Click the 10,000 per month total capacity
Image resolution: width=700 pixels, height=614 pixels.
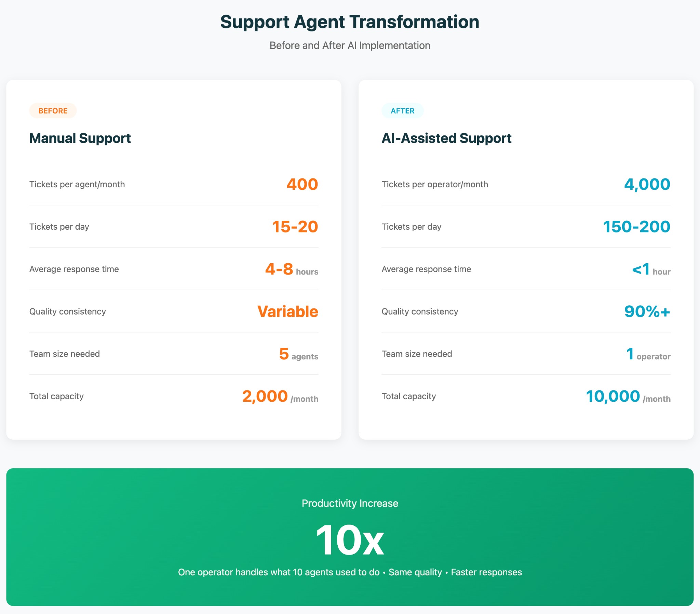coord(628,397)
